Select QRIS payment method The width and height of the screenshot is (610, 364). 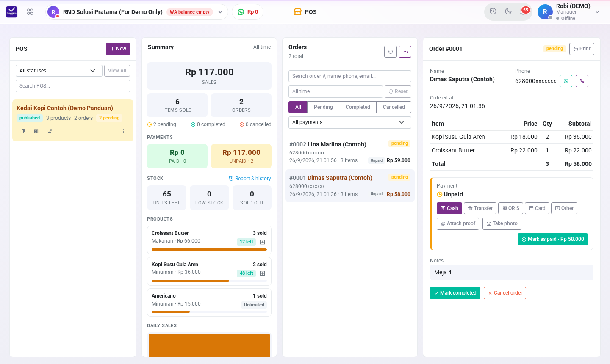coord(510,208)
